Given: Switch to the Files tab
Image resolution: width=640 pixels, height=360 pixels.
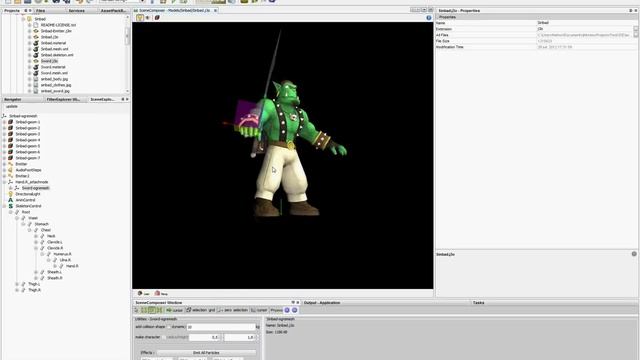Looking at the screenshot, I should coord(41,11).
